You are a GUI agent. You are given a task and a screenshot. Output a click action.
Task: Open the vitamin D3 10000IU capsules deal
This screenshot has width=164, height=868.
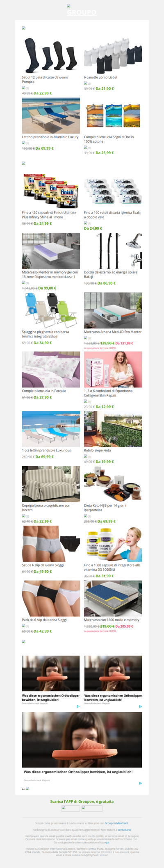[112, 567]
